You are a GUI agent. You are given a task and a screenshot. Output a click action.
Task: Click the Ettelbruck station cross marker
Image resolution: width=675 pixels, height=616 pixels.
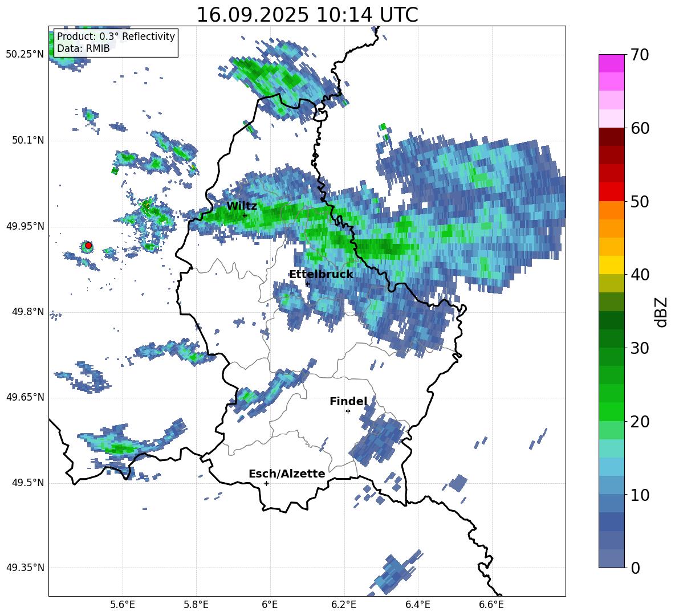point(307,284)
